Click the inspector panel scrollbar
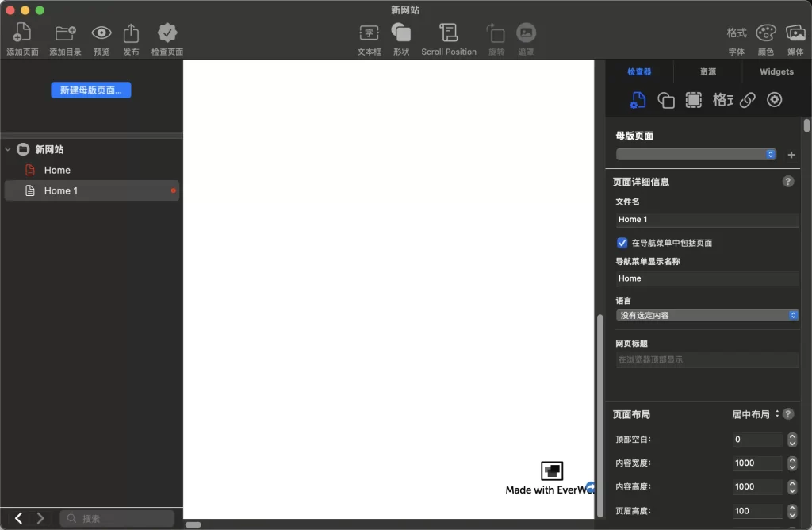 pos(806,126)
